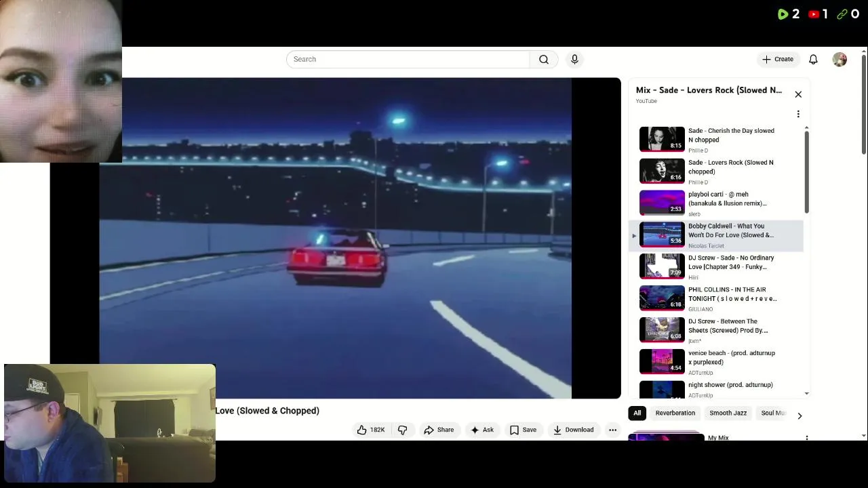This screenshot has width=868, height=488.
Task: Play Sade - Cherish the Day slowed
Action: (x=717, y=140)
